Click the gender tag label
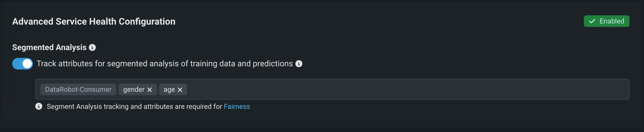 pos(134,89)
